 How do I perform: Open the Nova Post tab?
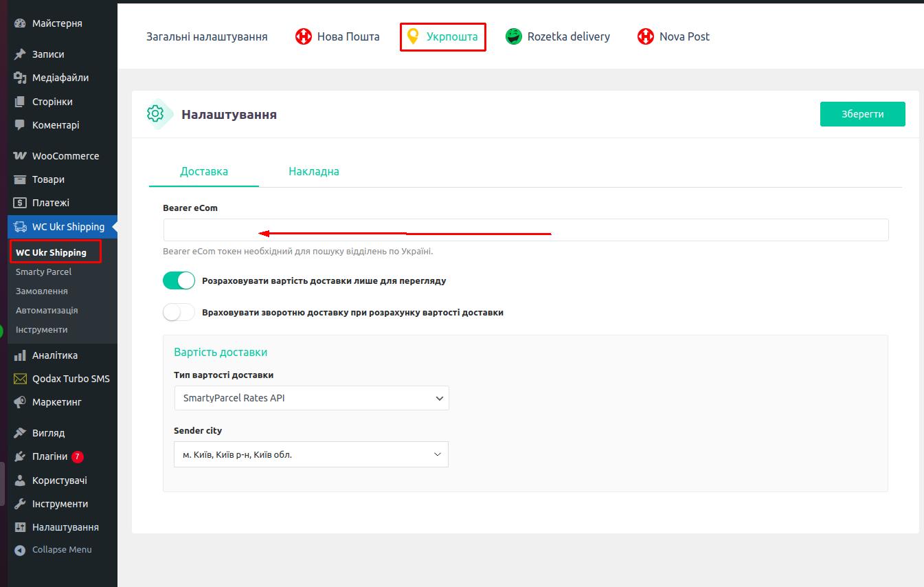point(674,36)
